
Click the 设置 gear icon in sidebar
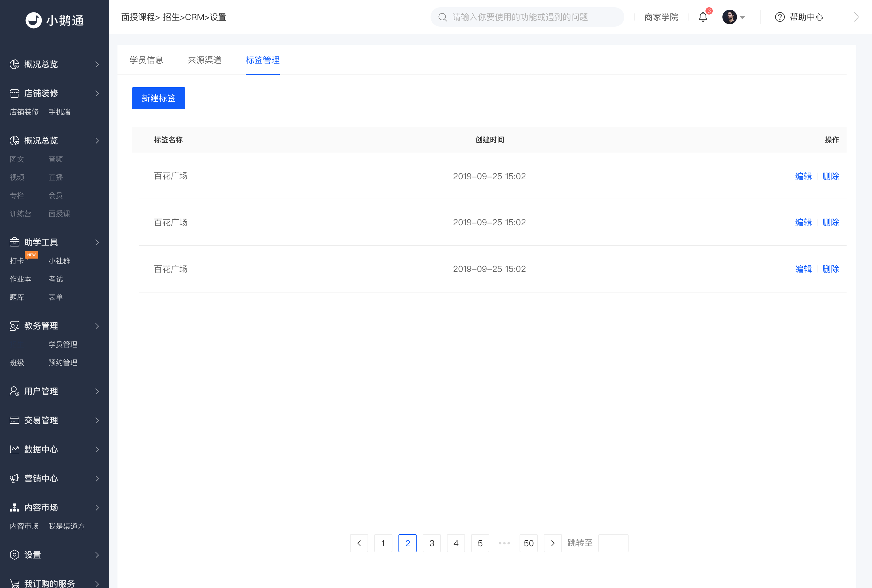pyautogui.click(x=14, y=555)
